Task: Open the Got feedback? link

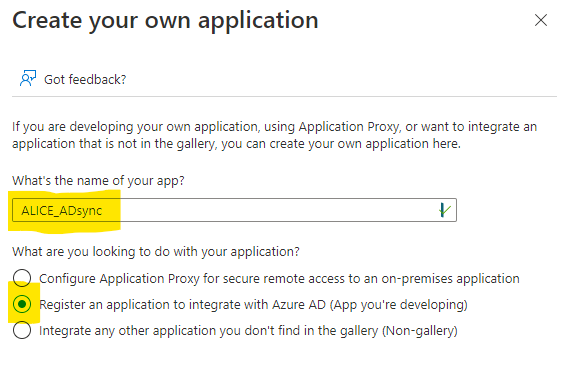Action: 85,79
